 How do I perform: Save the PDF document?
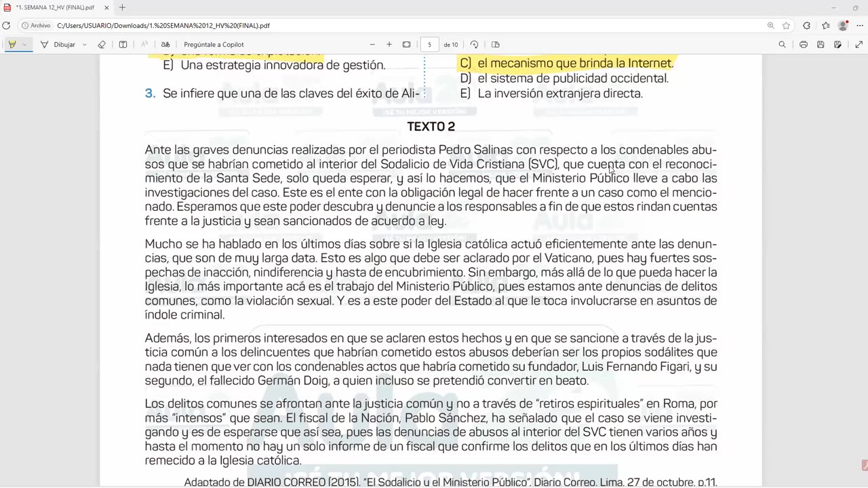pyautogui.click(x=821, y=45)
